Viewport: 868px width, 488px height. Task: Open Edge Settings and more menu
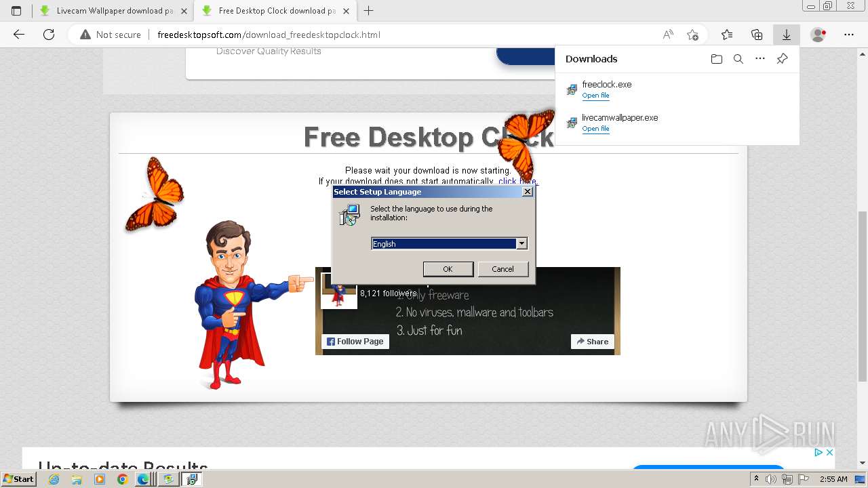pyautogui.click(x=849, y=35)
